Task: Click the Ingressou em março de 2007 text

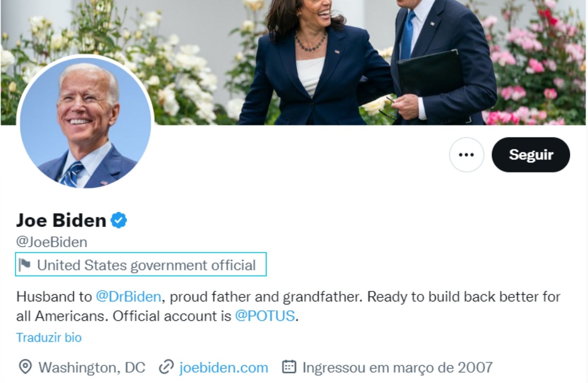Action: pyautogui.click(x=397, y=367)
